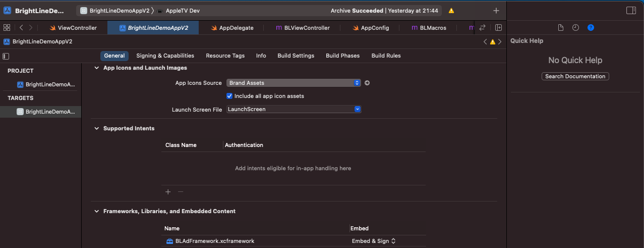This screenshot has width=644, height=248.
Task: Open the related items grid menu
Action: [7, 28]
